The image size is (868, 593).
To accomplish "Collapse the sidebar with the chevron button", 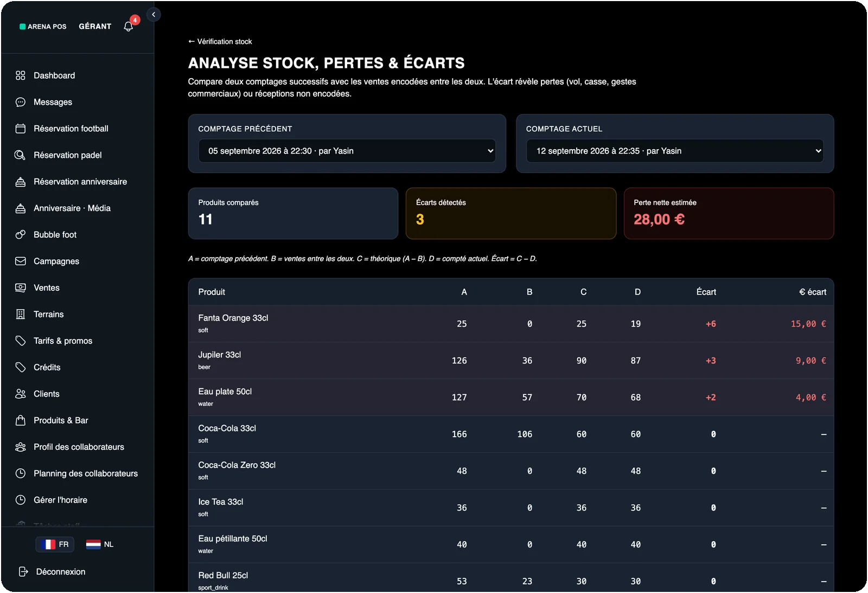I will click(154, 15).
